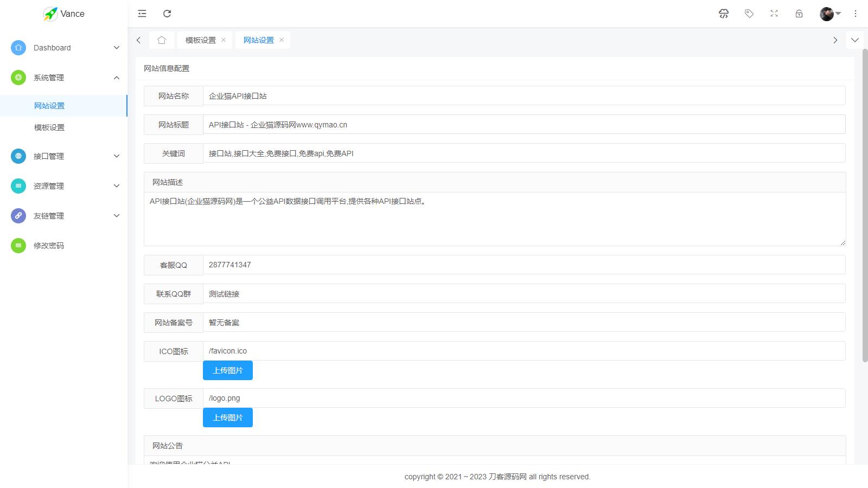Open the tab list dropdown on the right
The height and width of the screenshot is (488, 868).
(855, 40)
